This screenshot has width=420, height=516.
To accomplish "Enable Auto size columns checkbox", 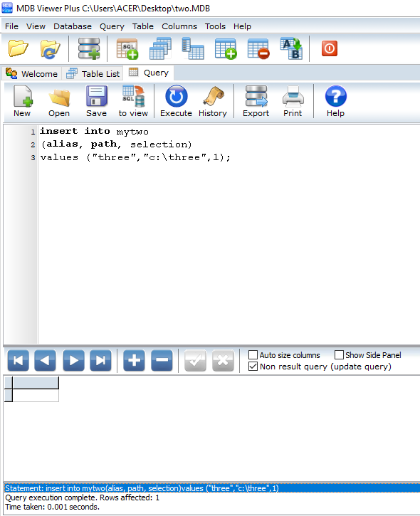I will point(253,355).
